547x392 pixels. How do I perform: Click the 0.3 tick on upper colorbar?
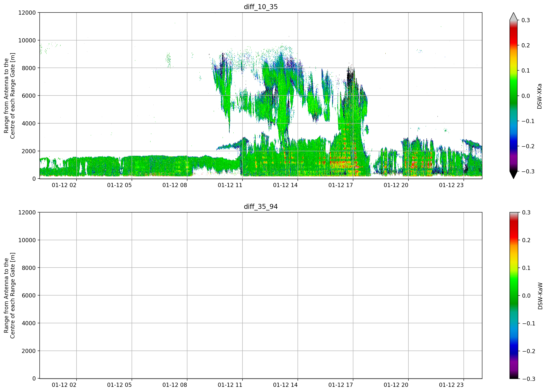click(x=526, y=20)
